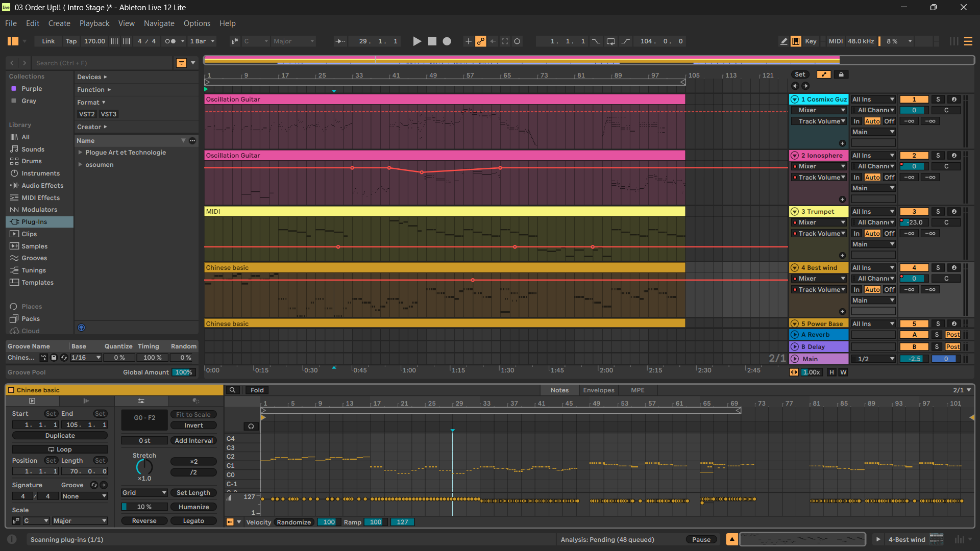This screenshot has height=551, width=980.
Task: Click the tempo field showing 170.00
Action: coord(94,41)
